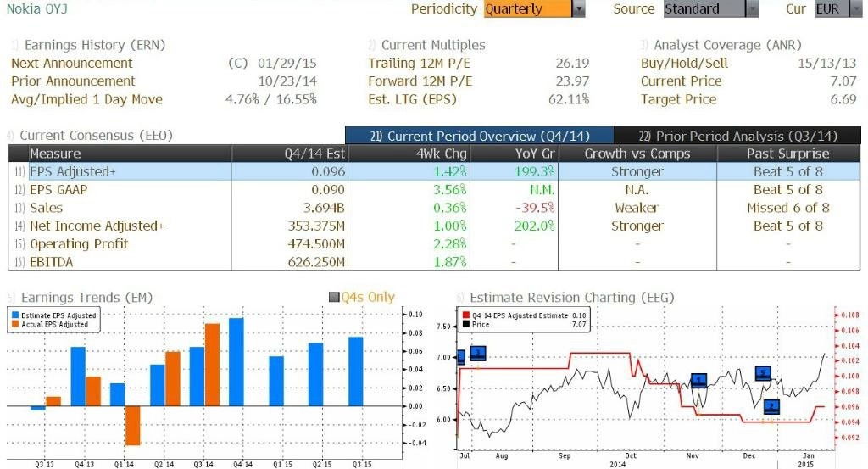The height and width of the screenshot is (469, 868).
Task: Click the Q3 15 estimate bar
Action: pyautogui.click(x=355, y=371)
